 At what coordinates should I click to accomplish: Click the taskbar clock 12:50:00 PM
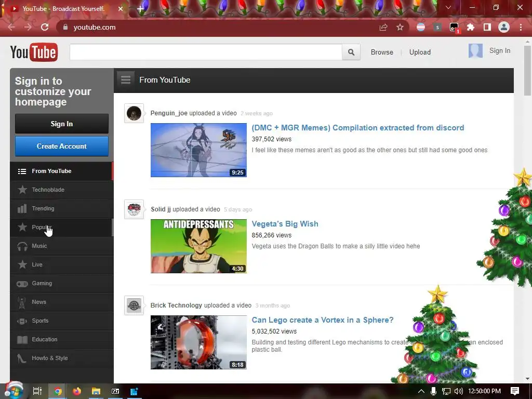click(x=485, y=391)
